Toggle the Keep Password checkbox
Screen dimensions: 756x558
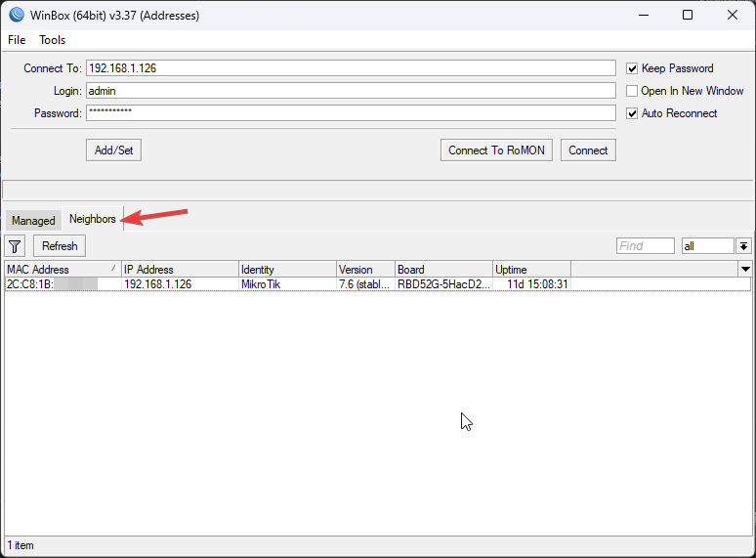(x=632, y=68)
